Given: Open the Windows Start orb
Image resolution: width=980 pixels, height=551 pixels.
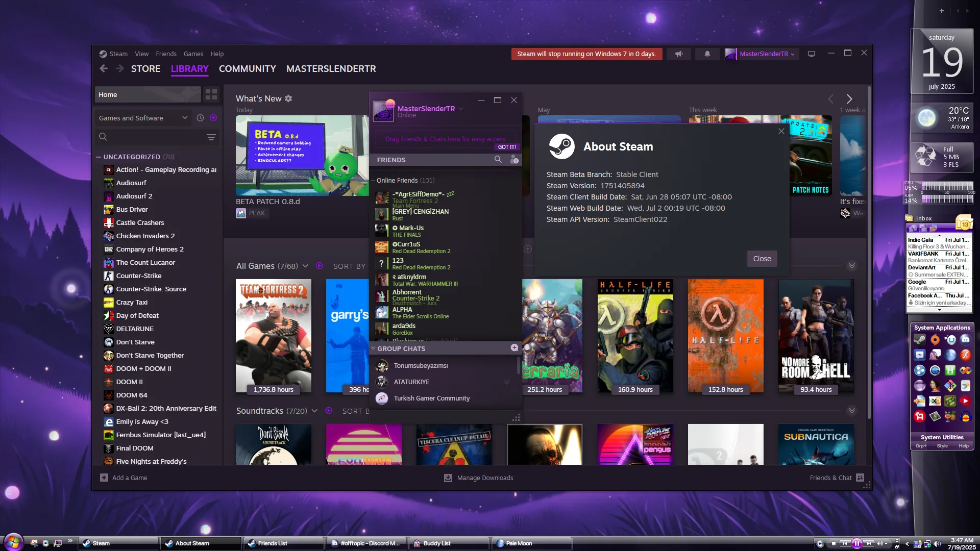Looking at the screenshot, I should point(13,542).
